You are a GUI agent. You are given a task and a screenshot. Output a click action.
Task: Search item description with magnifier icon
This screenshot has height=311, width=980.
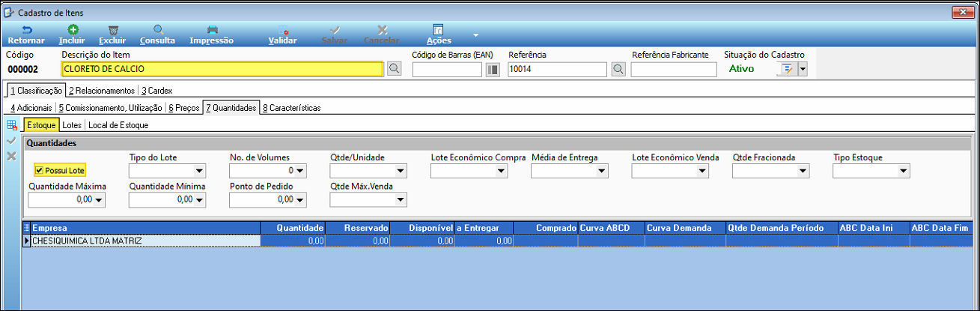(394, 70)
